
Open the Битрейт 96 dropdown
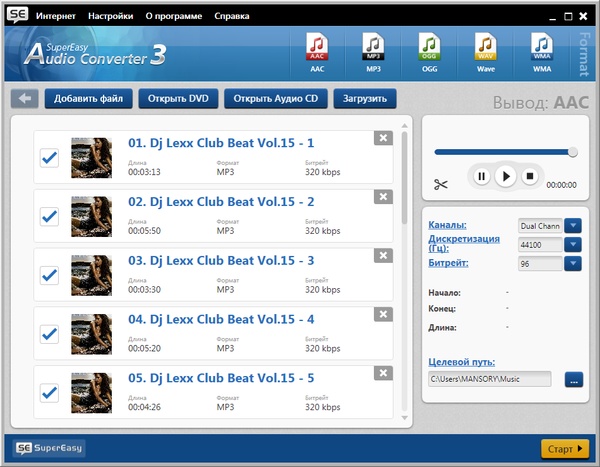click(x=573, y=263)
